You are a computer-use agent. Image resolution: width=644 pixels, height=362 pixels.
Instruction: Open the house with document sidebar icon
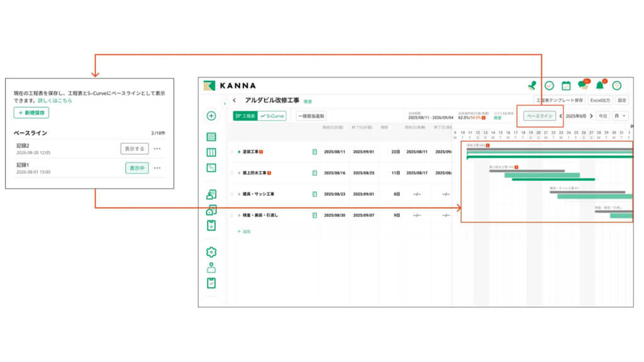coord(211,210)
